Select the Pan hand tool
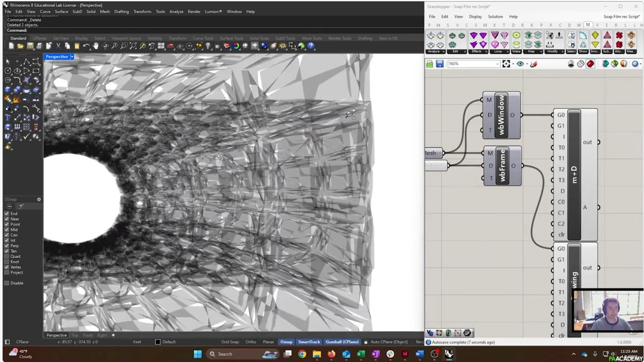 click(96, 46)
